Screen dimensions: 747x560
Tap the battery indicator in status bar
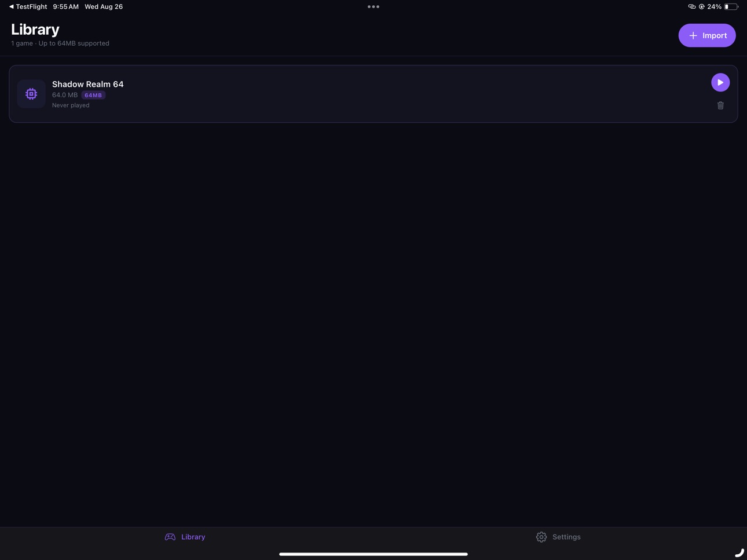click(x=731, y=7)
